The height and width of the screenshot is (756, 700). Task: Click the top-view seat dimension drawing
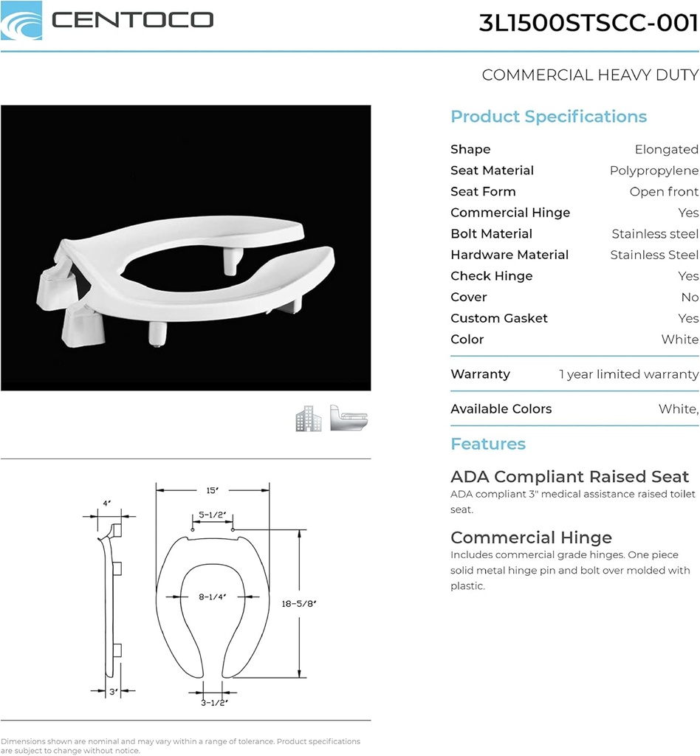click(214, 598)
